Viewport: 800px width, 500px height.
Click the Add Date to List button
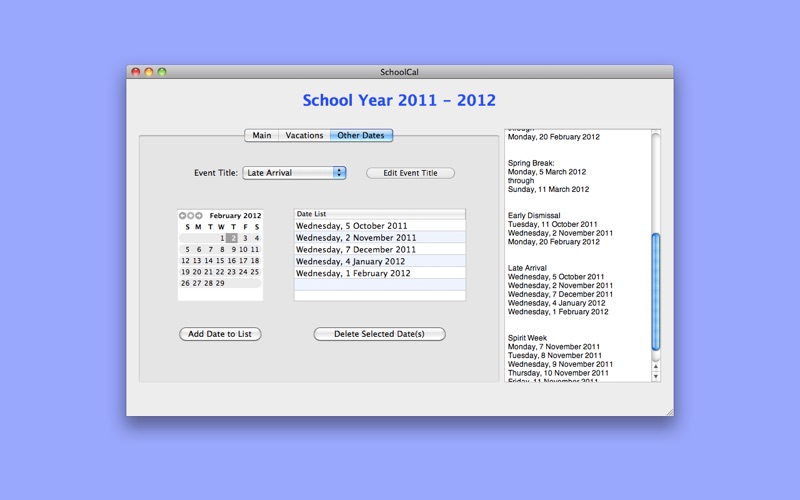pyautogui.click(x=220, y=334)
